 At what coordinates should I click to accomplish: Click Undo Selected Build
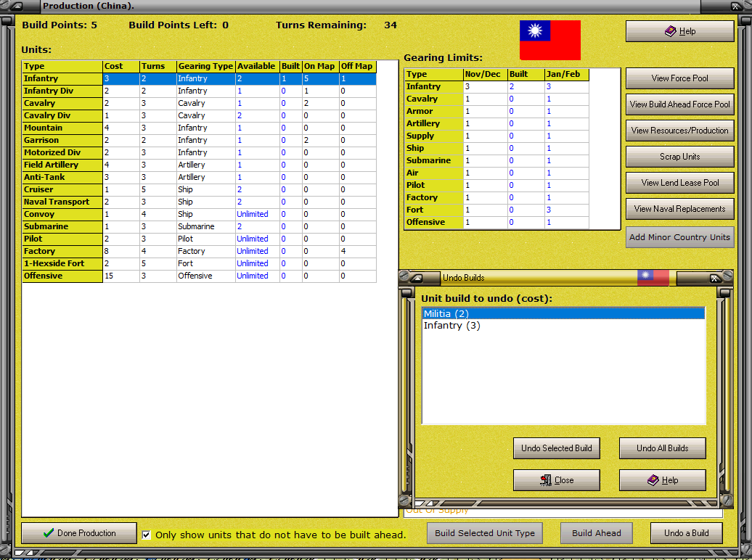(556, 448)
